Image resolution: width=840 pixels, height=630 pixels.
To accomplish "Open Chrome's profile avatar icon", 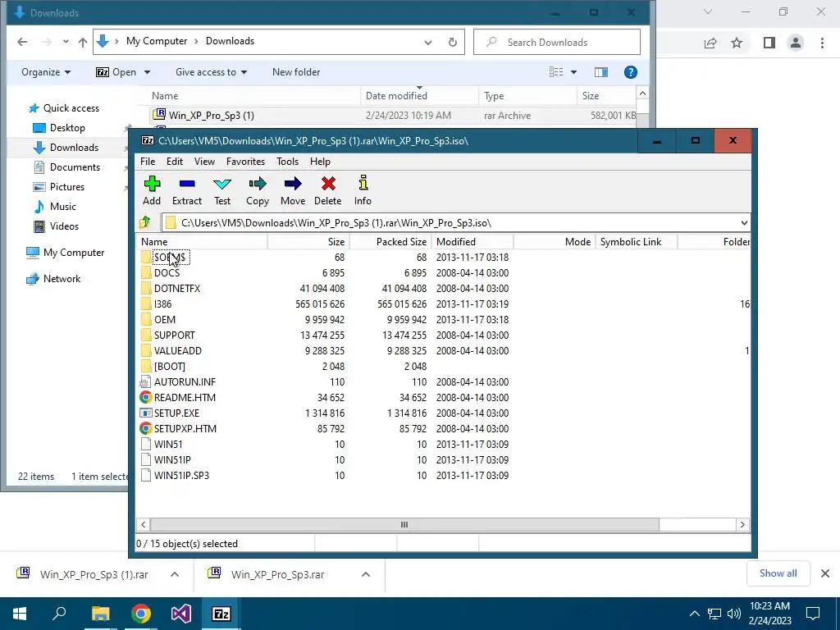I will click(796, 43).
